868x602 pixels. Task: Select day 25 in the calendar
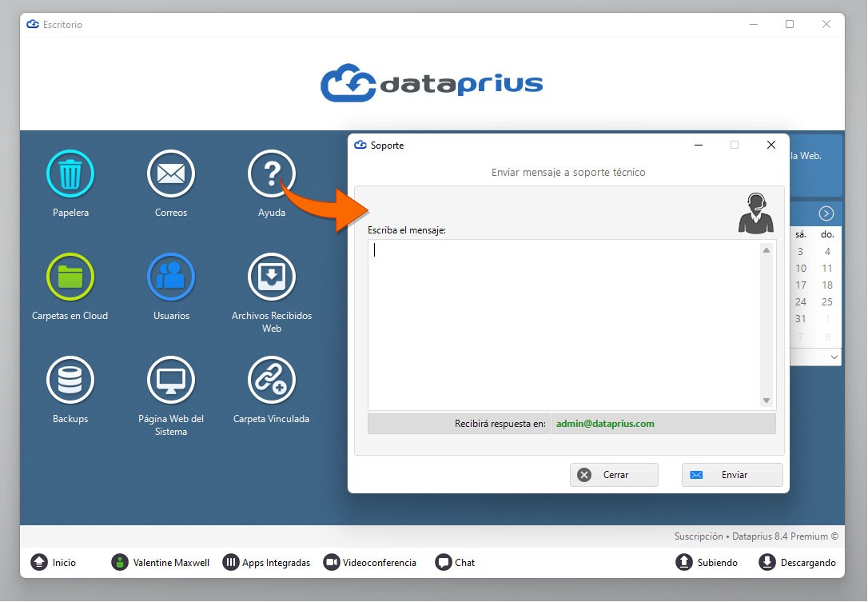827,302
